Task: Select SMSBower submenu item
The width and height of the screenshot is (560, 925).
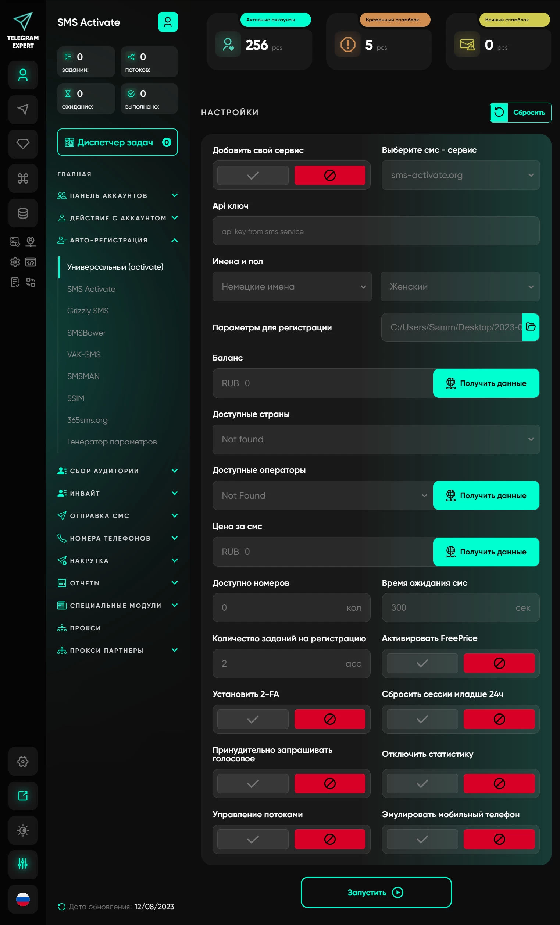Action: [x=86, y=333]
